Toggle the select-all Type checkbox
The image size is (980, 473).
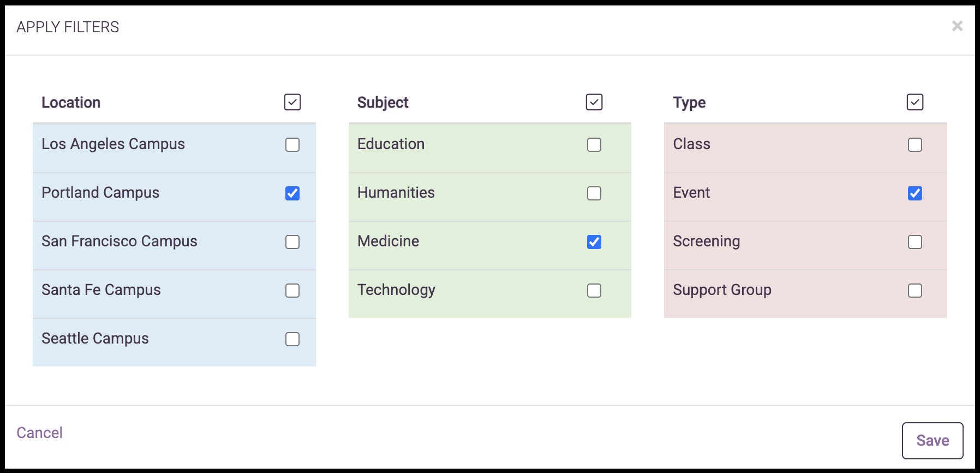coord(915,102)
